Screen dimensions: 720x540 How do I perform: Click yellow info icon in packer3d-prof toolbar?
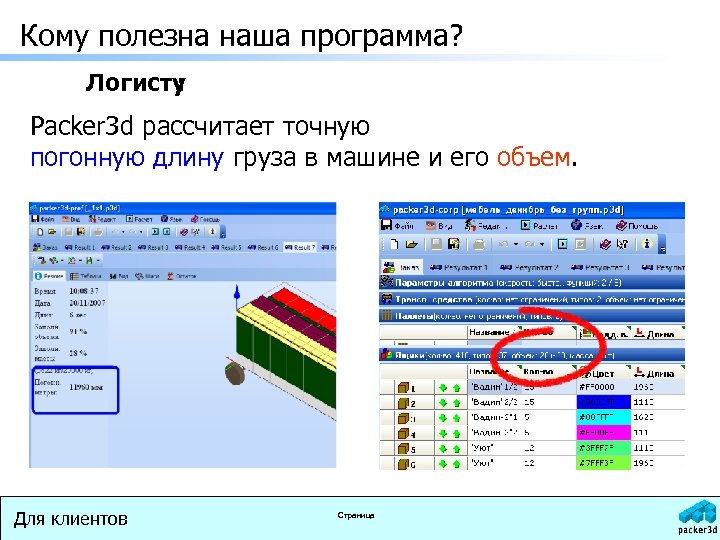(x=212, y=232)
